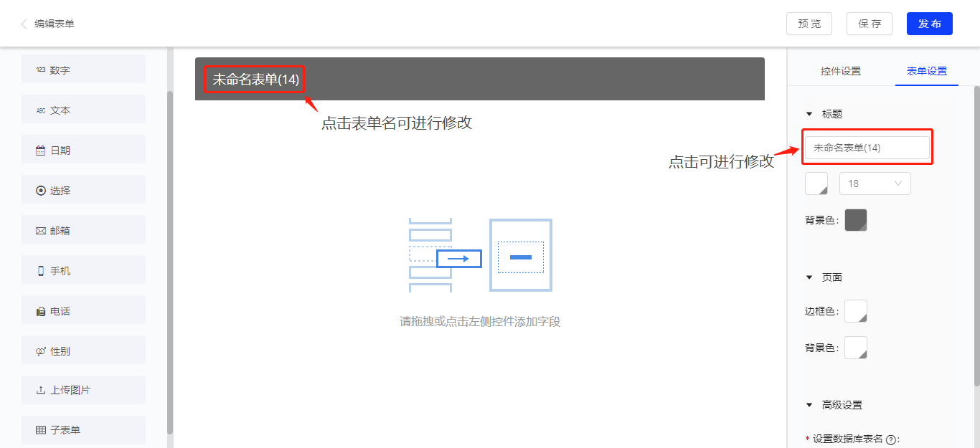Open the font size dropdown showing 18
The image size is (980, 448).
tap(875, 184)
